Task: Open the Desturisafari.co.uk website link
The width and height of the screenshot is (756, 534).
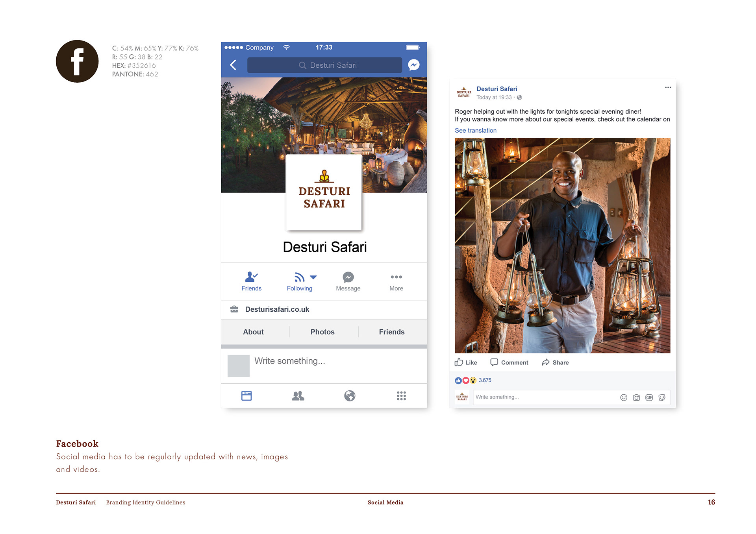Action: [x=277, y=309]
